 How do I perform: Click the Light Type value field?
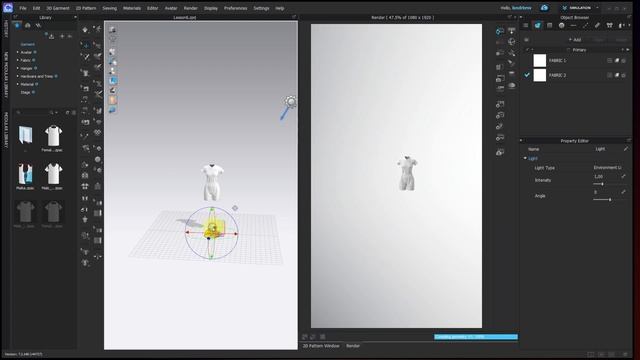pyautogui.click(x=607, y=168)
